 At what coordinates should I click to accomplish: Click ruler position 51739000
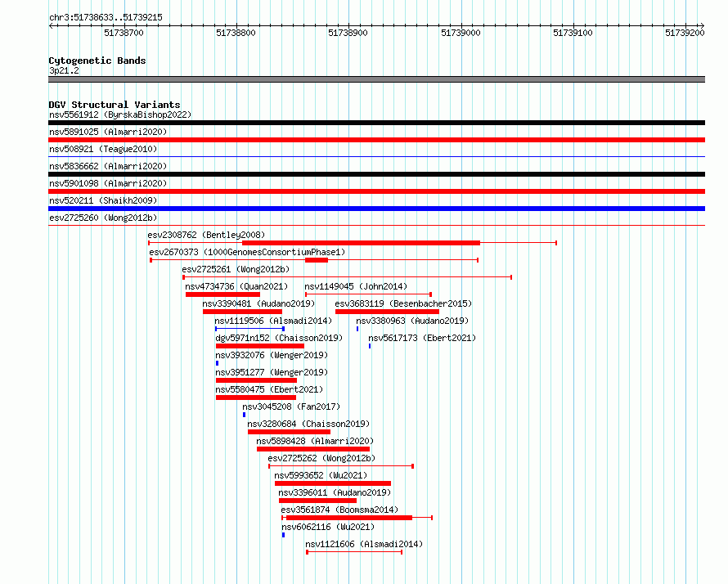[461, 33]
